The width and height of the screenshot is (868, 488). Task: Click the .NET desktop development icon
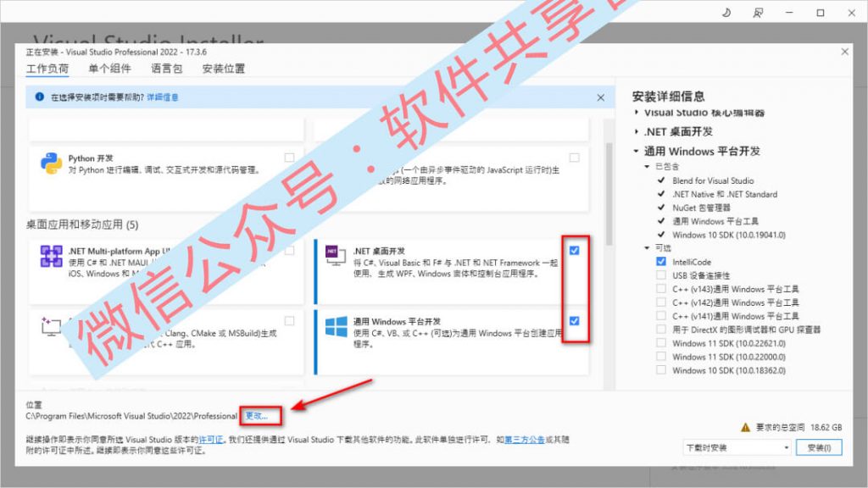336,255
